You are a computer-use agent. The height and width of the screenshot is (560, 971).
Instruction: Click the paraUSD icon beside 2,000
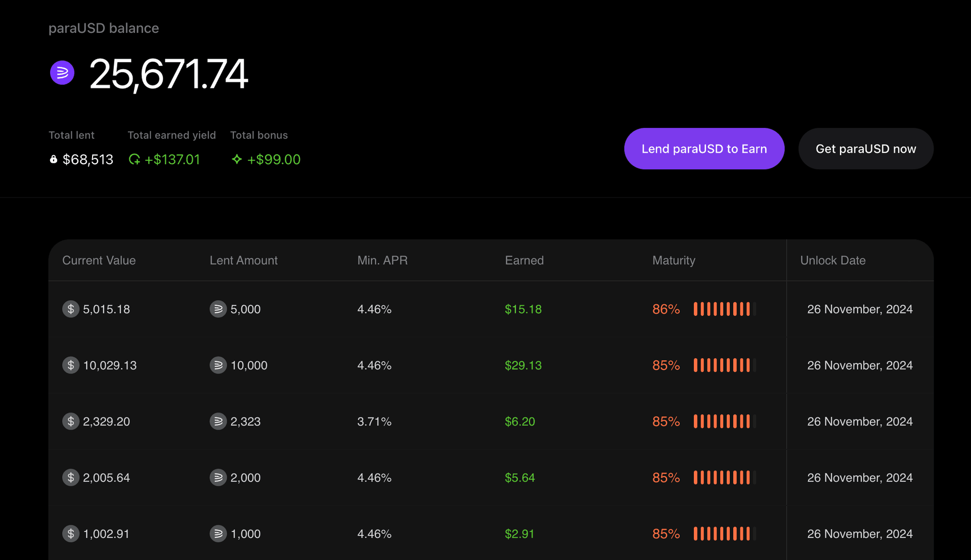click(218, 477)
